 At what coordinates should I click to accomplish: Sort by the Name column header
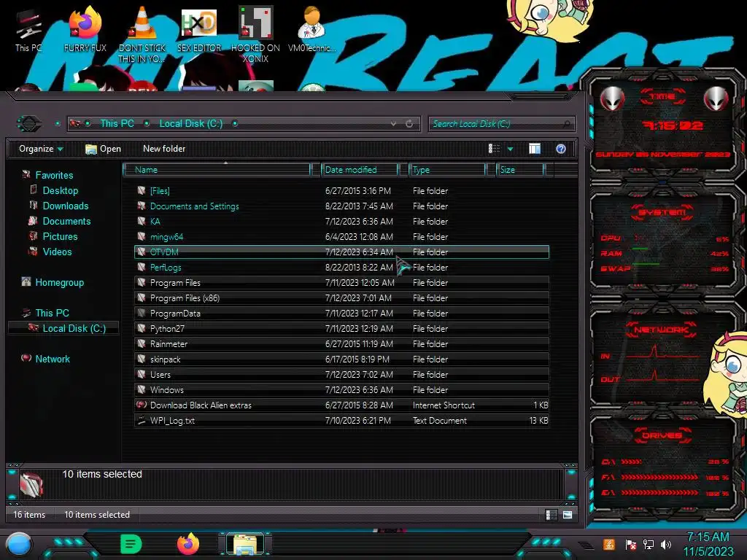217,169
